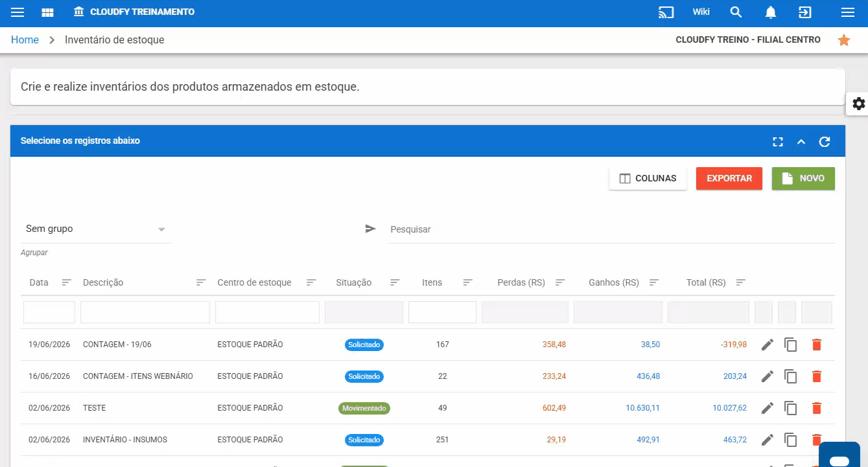Sort by the Ganhos (R$) column icon

(654, 282)
